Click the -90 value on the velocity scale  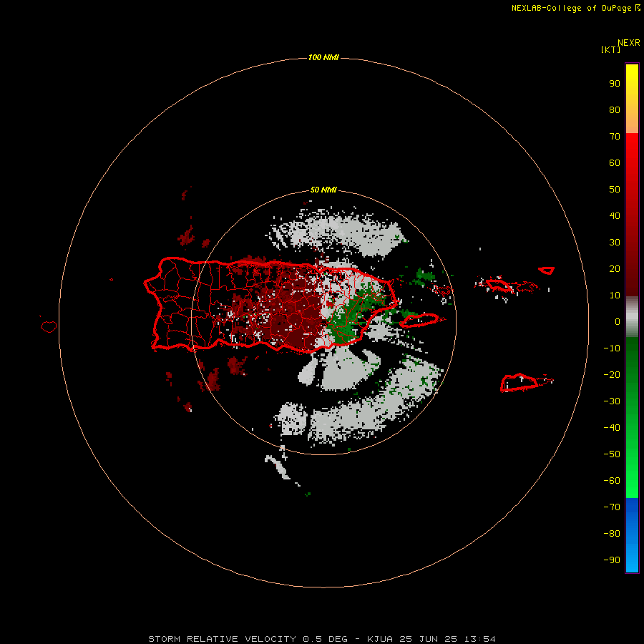612,560
